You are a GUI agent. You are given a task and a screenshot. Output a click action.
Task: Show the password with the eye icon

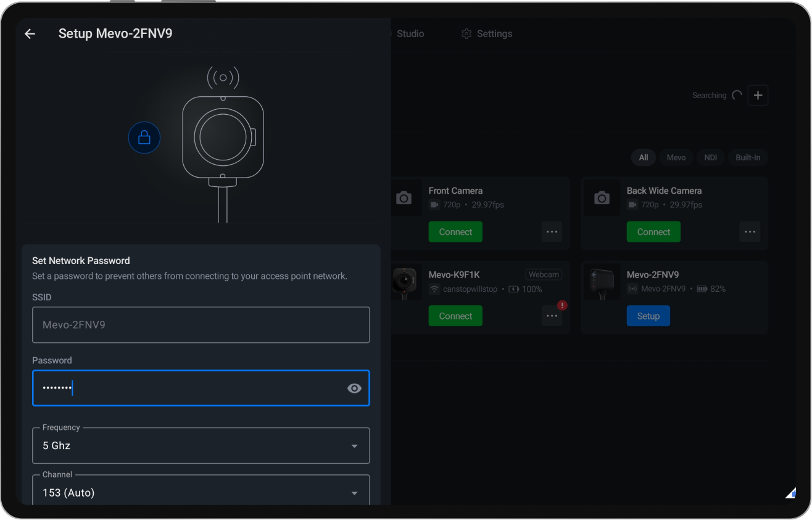(354, 388)
